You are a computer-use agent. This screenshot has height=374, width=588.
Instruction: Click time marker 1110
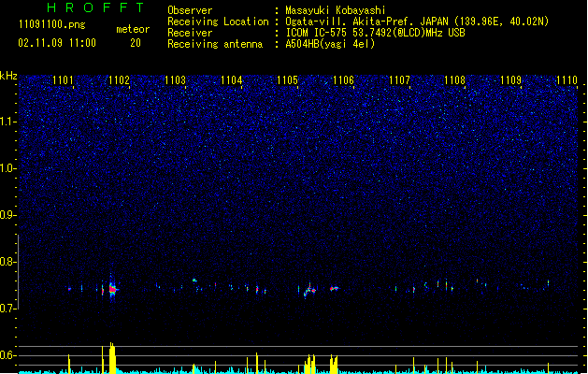[566, 80]
